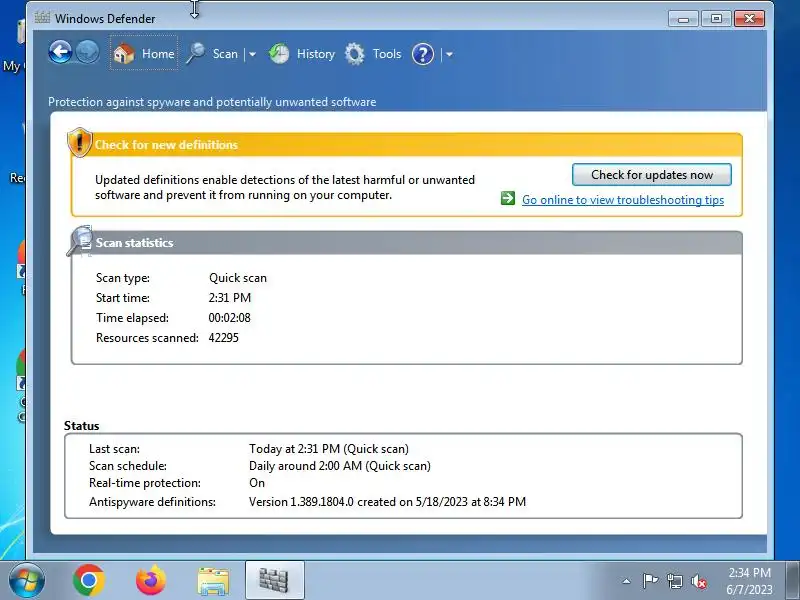The image size is (800, 600).
Task: Select the Scan toolbar label
Action: 225,54
